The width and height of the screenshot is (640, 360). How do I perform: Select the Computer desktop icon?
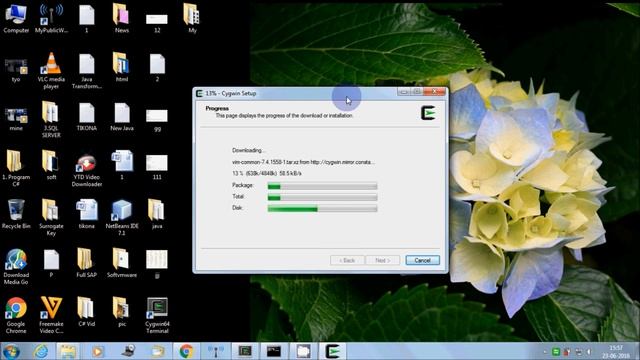coord(16,19)
